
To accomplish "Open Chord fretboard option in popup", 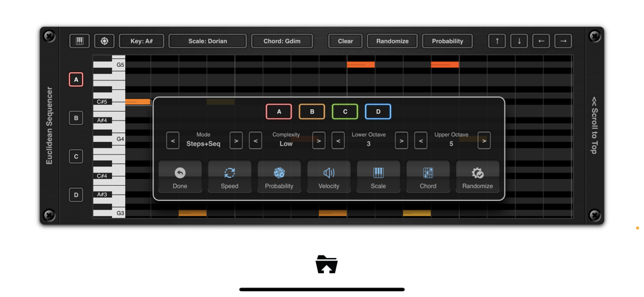I will (x=428, y=176).
